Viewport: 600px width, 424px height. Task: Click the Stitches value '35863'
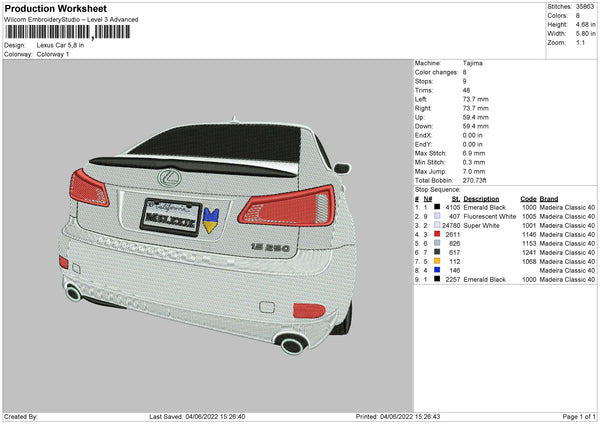(585, 7)
